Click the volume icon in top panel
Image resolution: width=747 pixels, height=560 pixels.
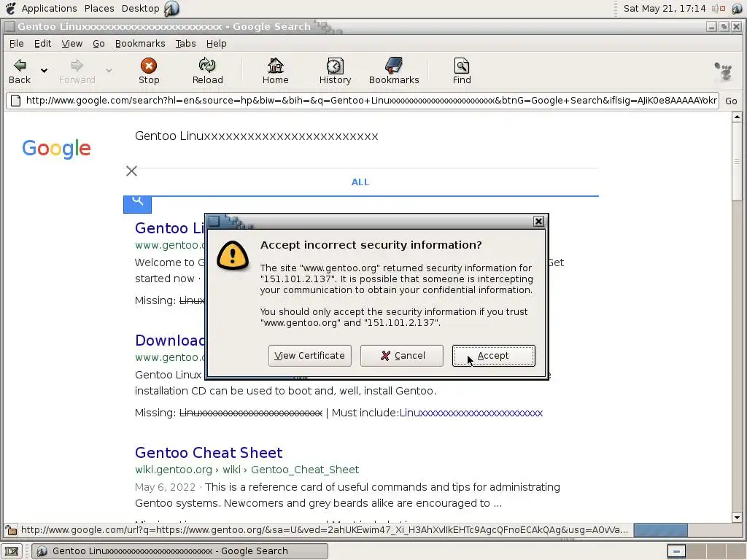[x=719, y=8]
